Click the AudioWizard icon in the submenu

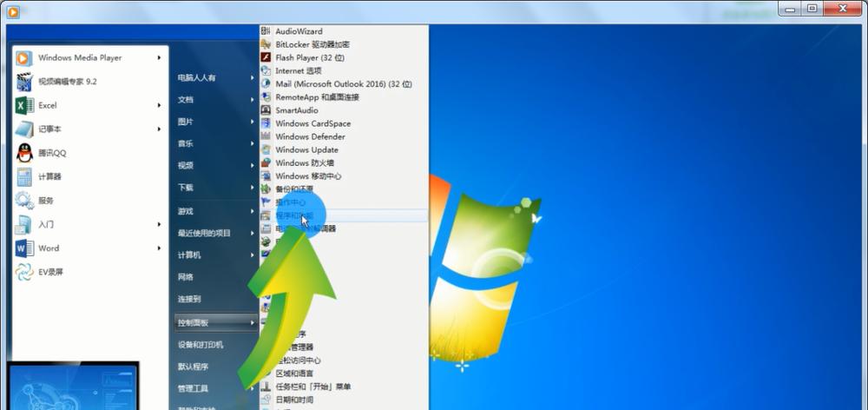tap(266, 31)
